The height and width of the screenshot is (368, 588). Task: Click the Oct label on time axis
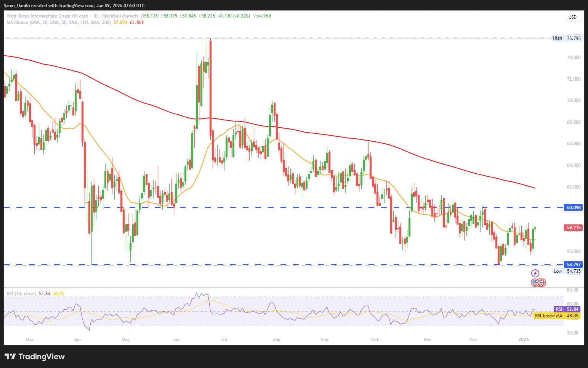[375, 340]
